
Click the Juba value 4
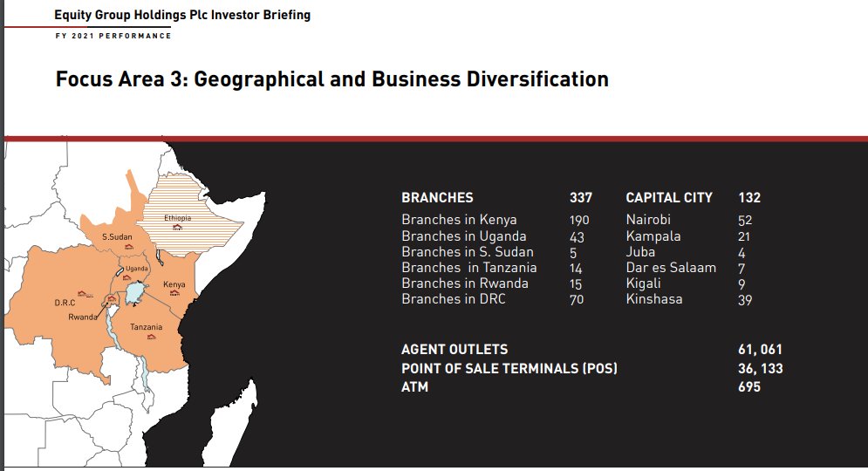(x=742, y=253)
